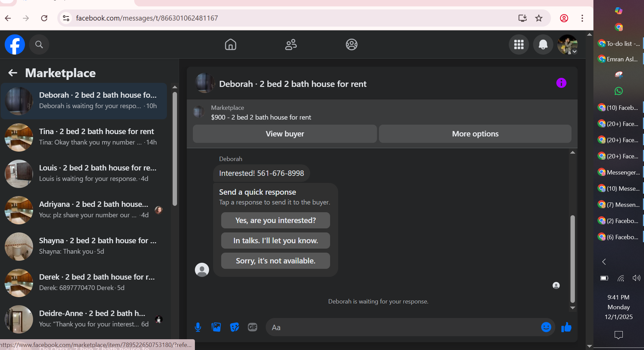
Task: Click the chat scroll-down arrow
Action: [573, 308]
